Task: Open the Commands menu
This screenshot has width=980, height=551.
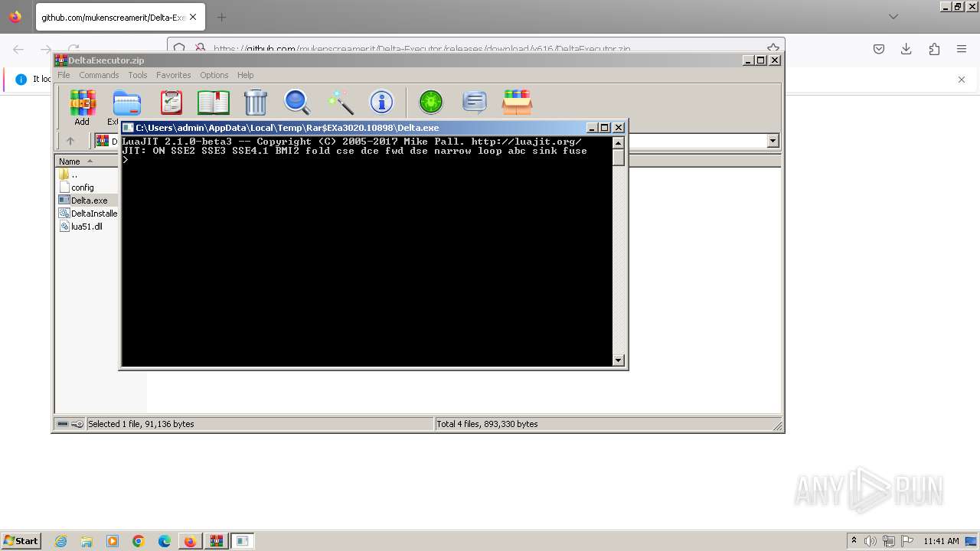Action: [x=99, y=75]
